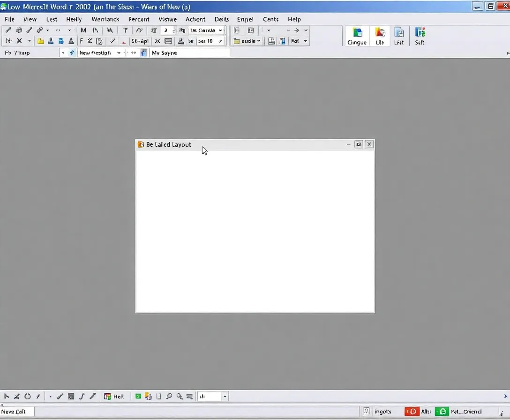Click the Neve Calt status field

(17, 412)
